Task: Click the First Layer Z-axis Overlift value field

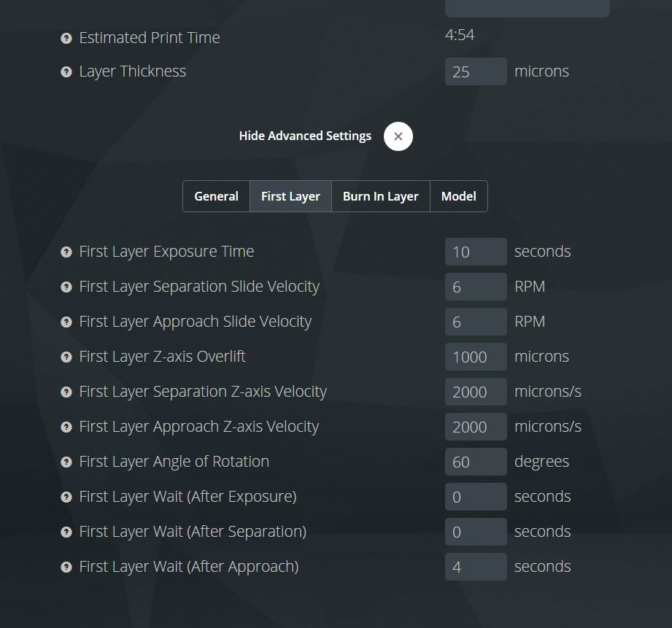Action: point(476,357)
